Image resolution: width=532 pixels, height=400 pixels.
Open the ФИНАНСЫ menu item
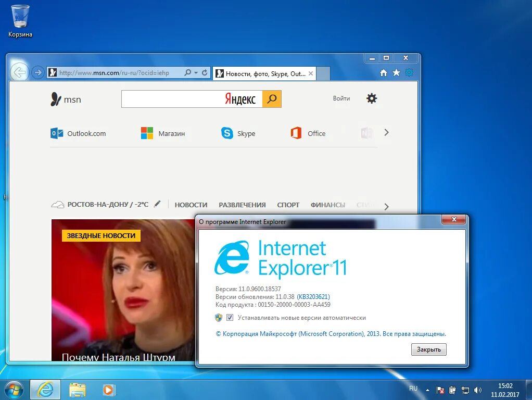328,205
